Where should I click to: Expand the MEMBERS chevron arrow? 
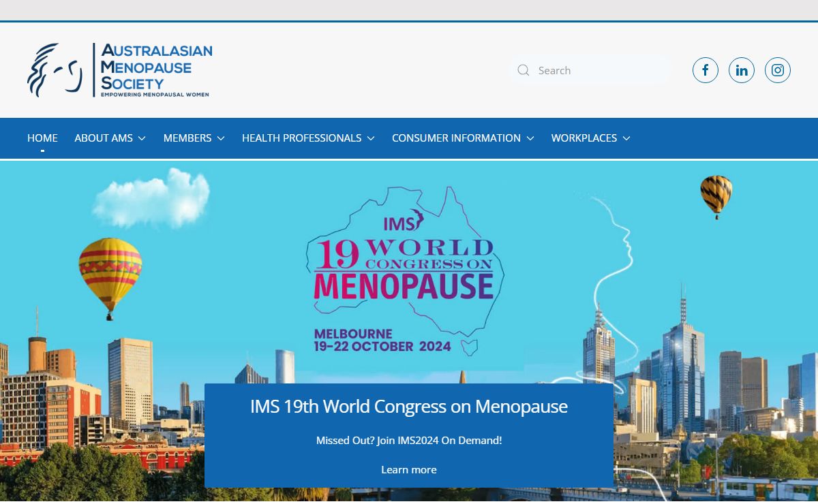point(221,138)
